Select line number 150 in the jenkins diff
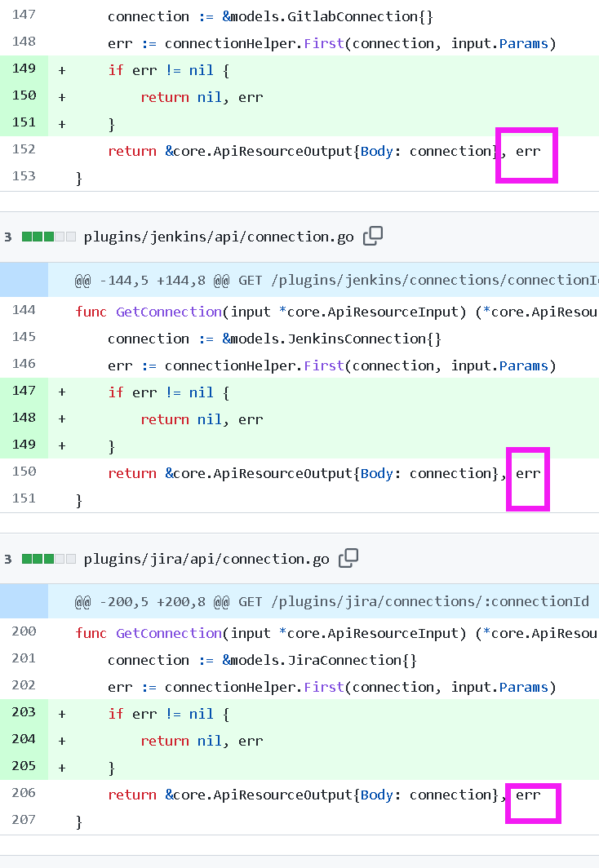The height and width of the screenshot is (868, 599). (24, 472)
